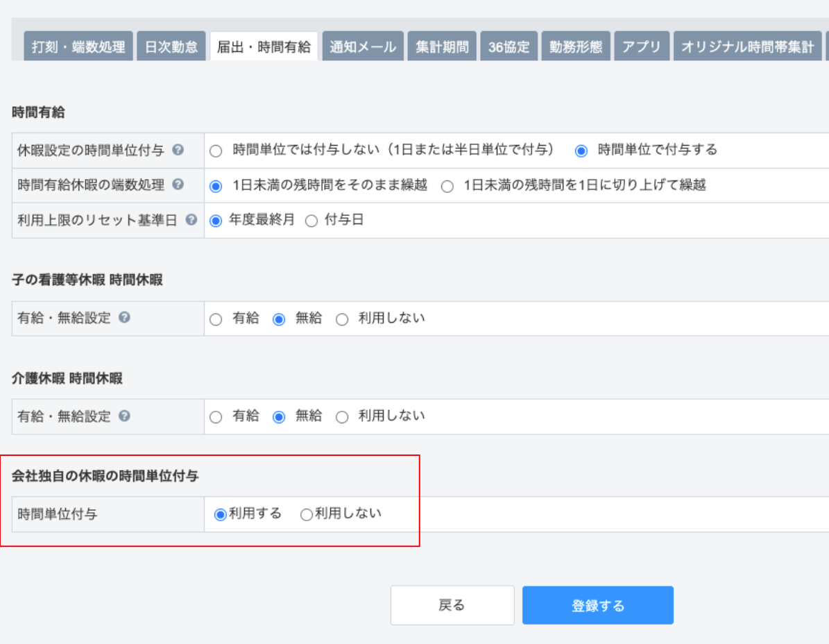The width and height of the screenshot is (829, 644).
Task: Choose 利用しない for 会社独自の休暇 時間単位付与
Action: pos(306,515)
